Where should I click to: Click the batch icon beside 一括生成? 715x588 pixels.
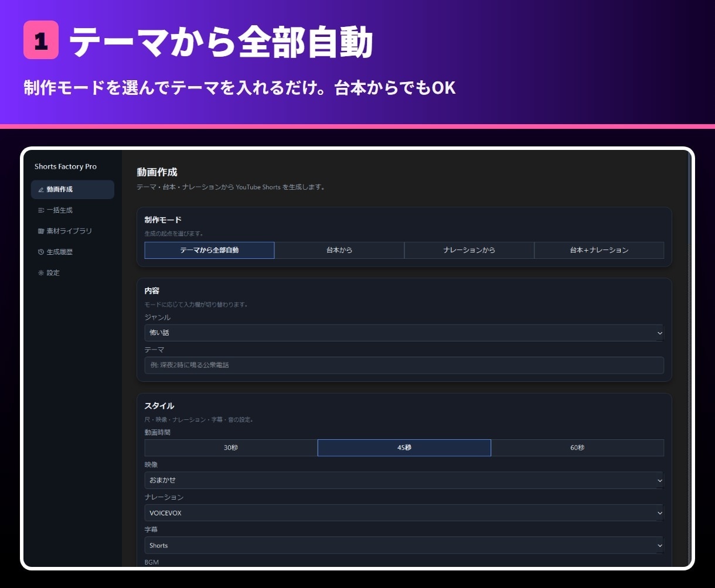pos(41,210)
